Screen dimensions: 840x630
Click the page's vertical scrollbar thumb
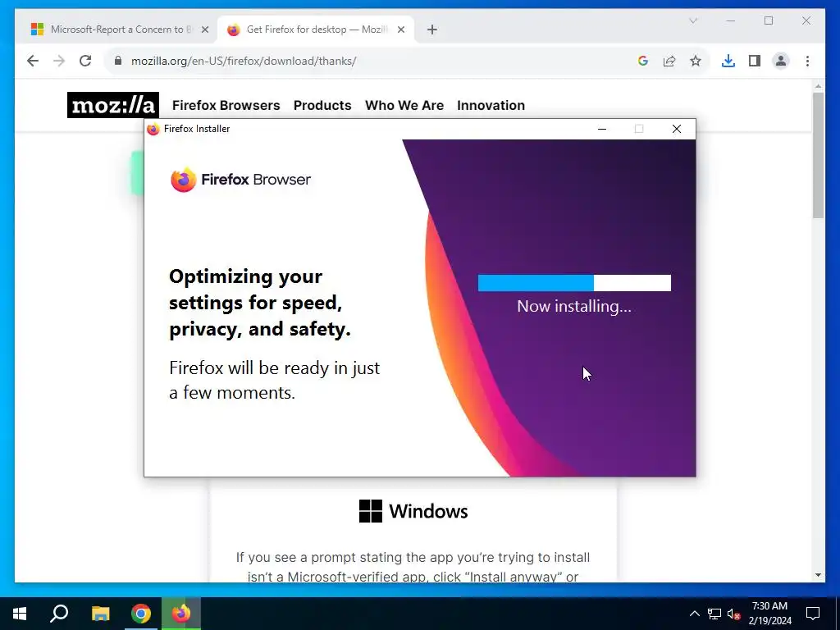tap(818, 155)
